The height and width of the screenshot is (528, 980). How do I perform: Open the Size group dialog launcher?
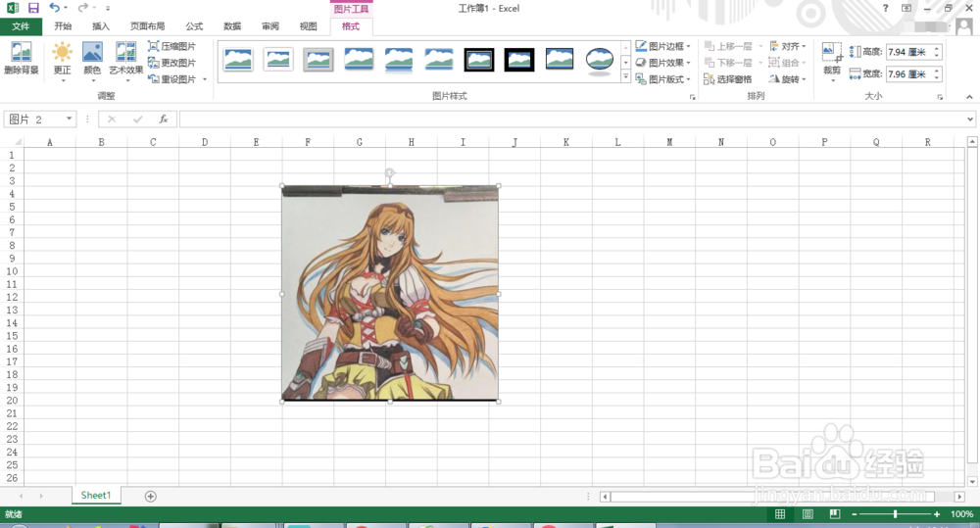pos(940,97)
